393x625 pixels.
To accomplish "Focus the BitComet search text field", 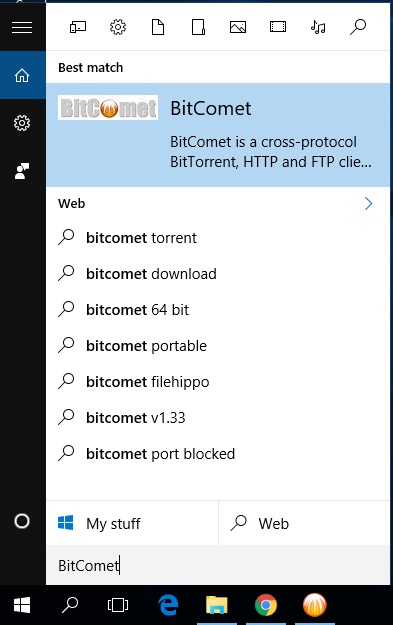I will click(218, 565).
